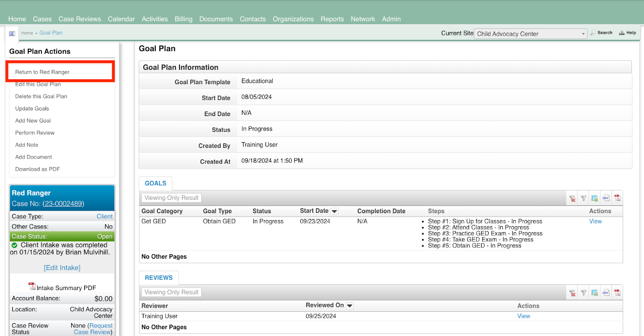Export Reviews table as CSV
644x336 pixels.
[606, 292]
